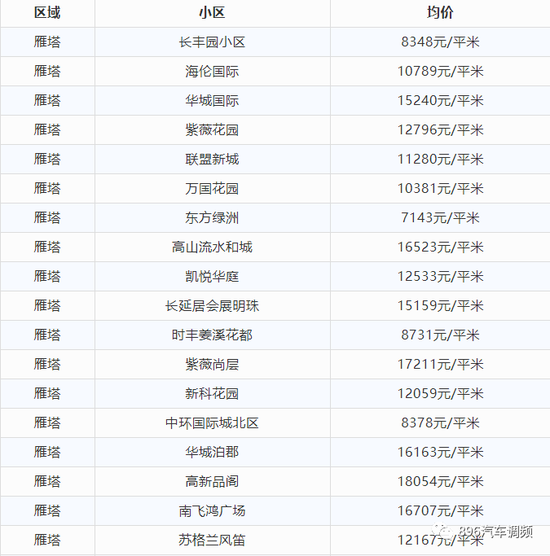Select the price 15240元/平米
Image resolution: width=550 pixels, height=556 pixels.
pyautogui.click(x=440, y=101)
